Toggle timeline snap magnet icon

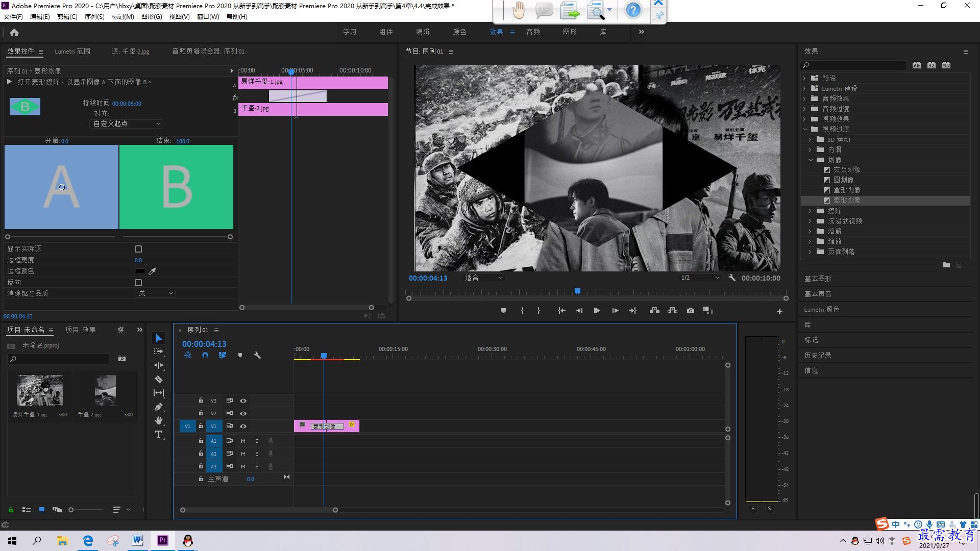click(205, 355)
